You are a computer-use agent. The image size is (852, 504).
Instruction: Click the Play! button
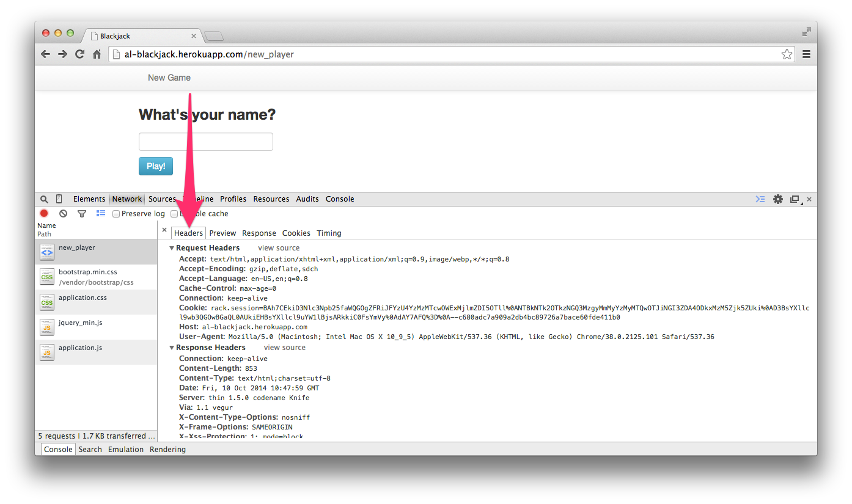[x=156, y=166]
